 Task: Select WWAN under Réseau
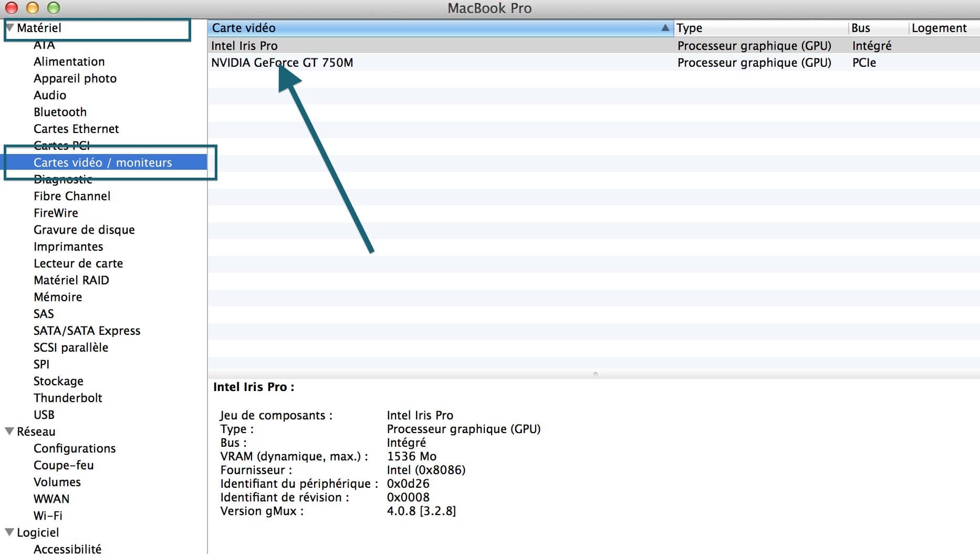point(51,499)
